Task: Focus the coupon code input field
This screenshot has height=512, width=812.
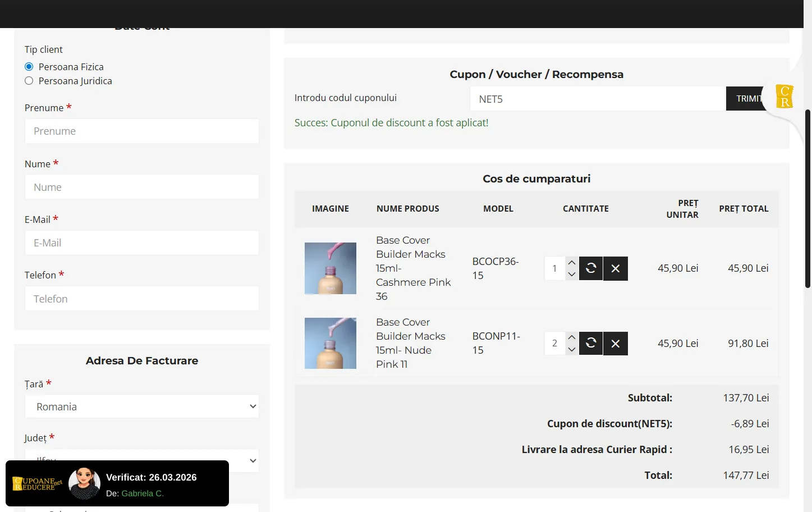Action: point(598,99)
